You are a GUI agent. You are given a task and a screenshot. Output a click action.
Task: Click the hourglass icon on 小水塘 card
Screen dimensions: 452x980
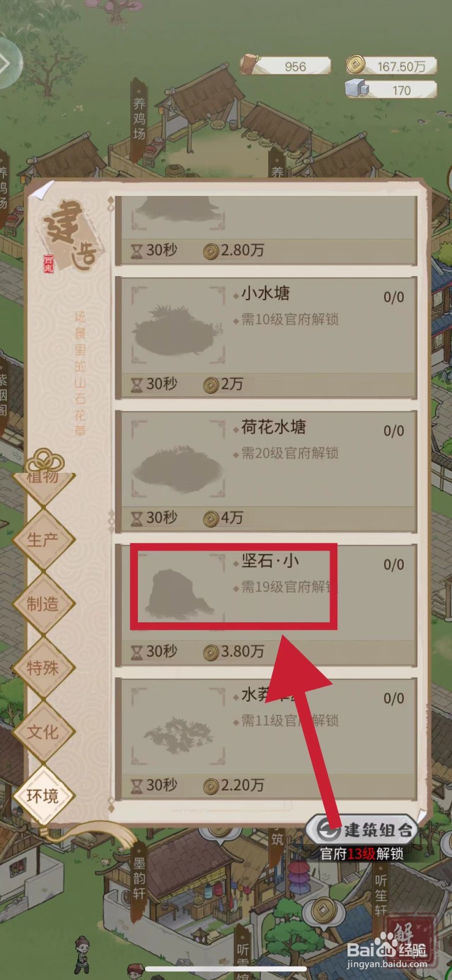(137, 385)
